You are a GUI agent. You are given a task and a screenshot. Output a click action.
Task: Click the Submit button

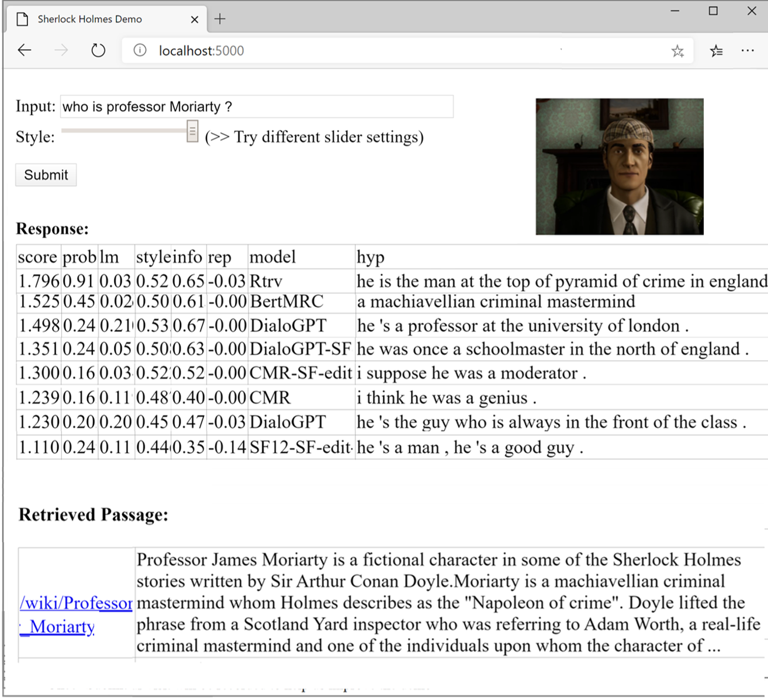tap(46, 175)
